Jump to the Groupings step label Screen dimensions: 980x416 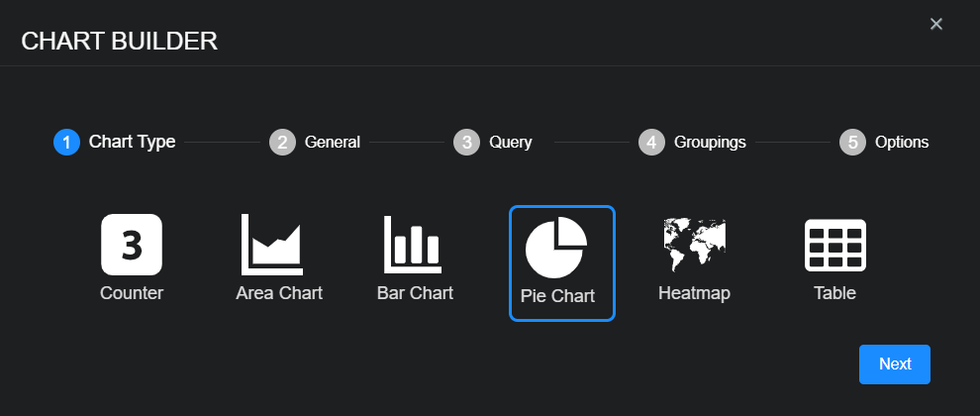[x=710, y=142]
